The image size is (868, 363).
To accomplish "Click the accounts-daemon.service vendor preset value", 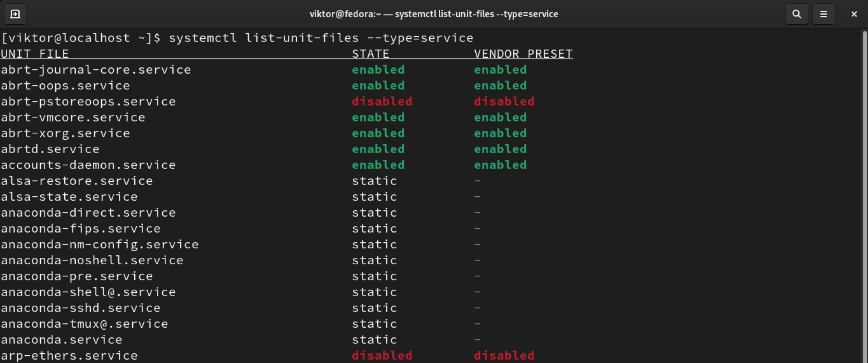I will click(x=500, y=165).
